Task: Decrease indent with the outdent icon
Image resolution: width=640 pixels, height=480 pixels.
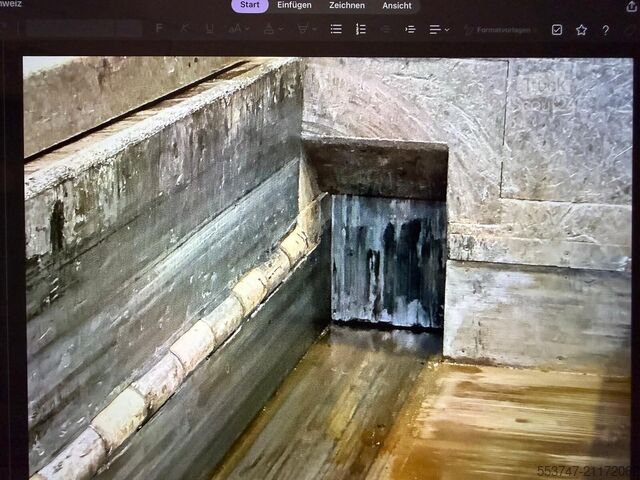Action: coord(385,30)
